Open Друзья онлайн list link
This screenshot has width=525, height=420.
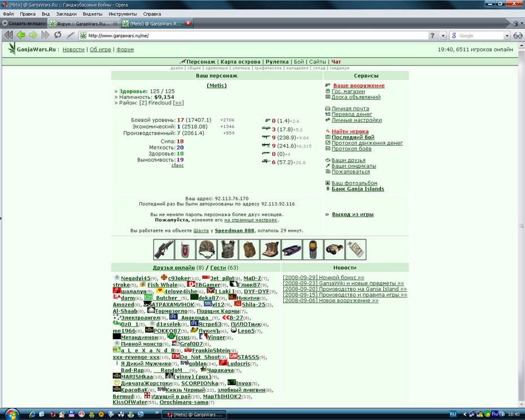click(173, 268)
